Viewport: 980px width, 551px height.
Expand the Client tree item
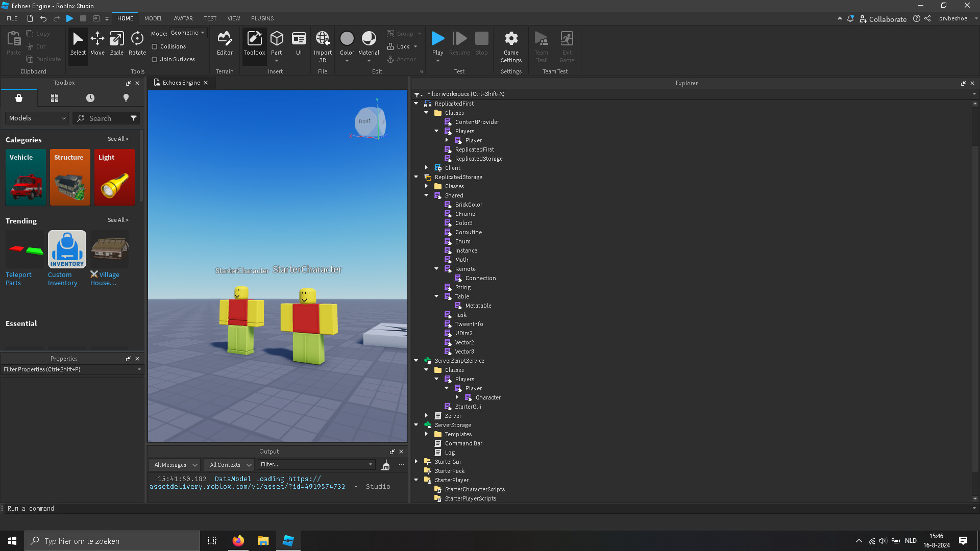(x=427, y=167)
